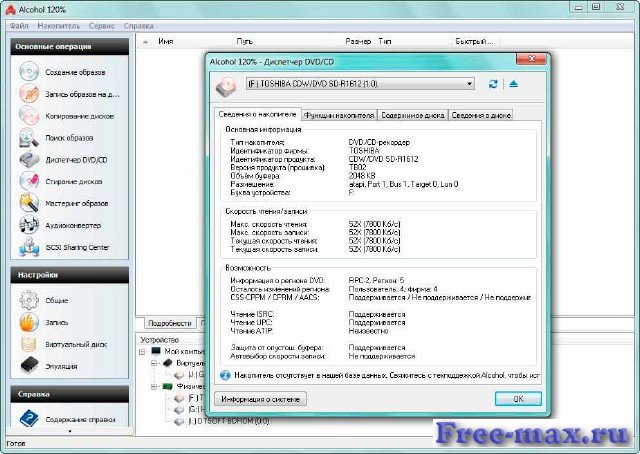Viewport: 640px width, 454px height.
Task: Open the Запись flame settings icon
Action: coord(29,322)
